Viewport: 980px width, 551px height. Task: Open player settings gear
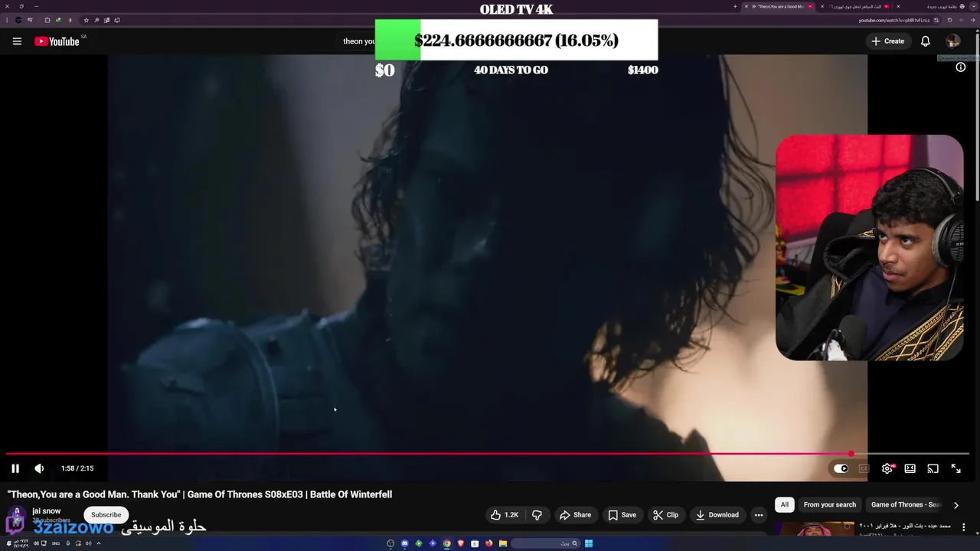(887, 468)
